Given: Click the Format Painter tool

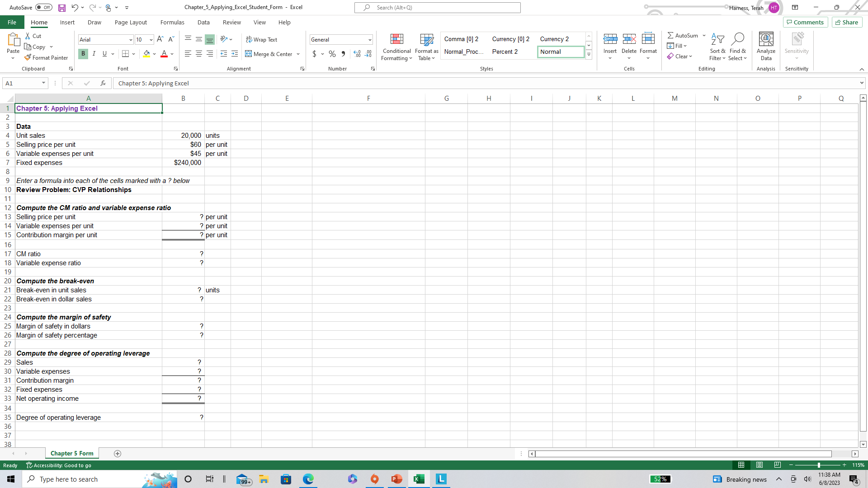Looking at the screenshot, I should [46, 57].
